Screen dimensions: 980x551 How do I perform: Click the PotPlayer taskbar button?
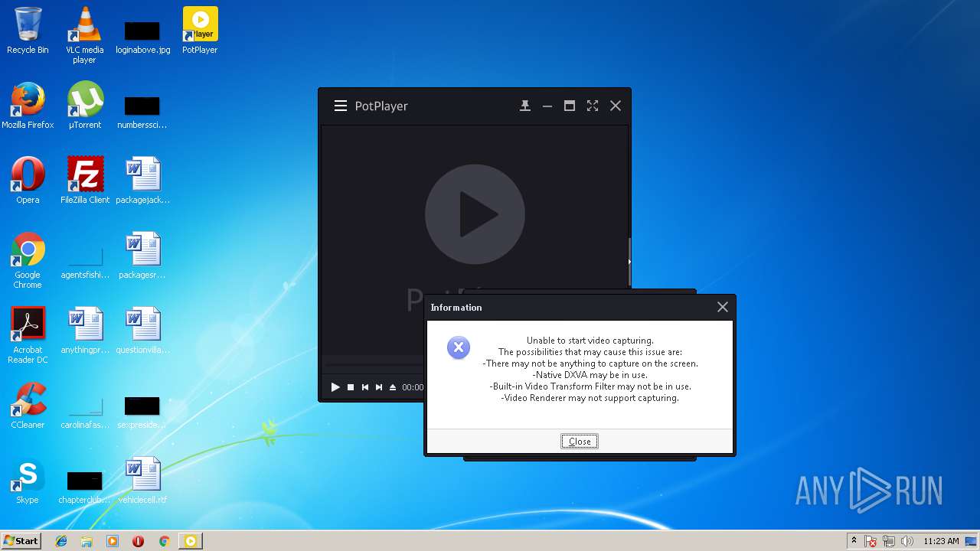pyautogui.click(x=191, y=541)
